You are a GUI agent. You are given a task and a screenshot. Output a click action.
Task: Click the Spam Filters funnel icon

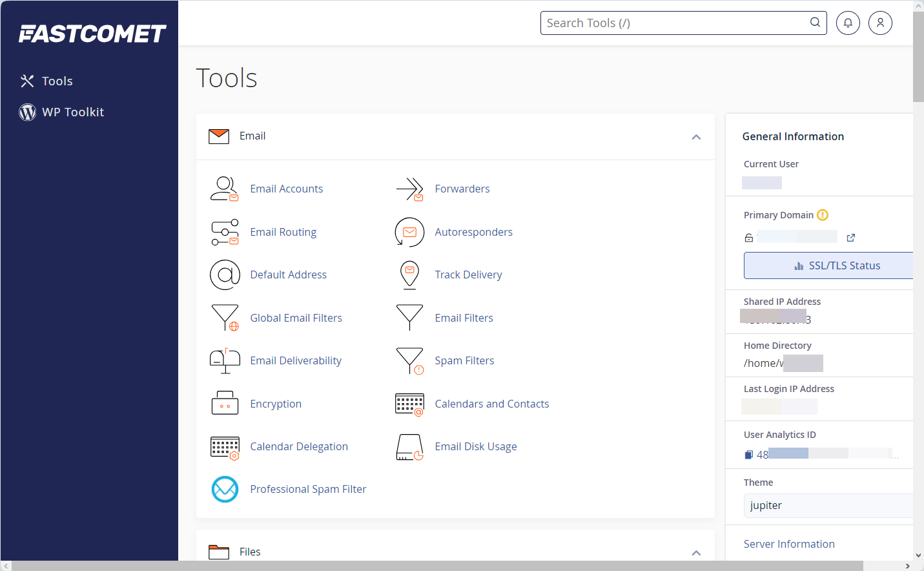point(409,360)
